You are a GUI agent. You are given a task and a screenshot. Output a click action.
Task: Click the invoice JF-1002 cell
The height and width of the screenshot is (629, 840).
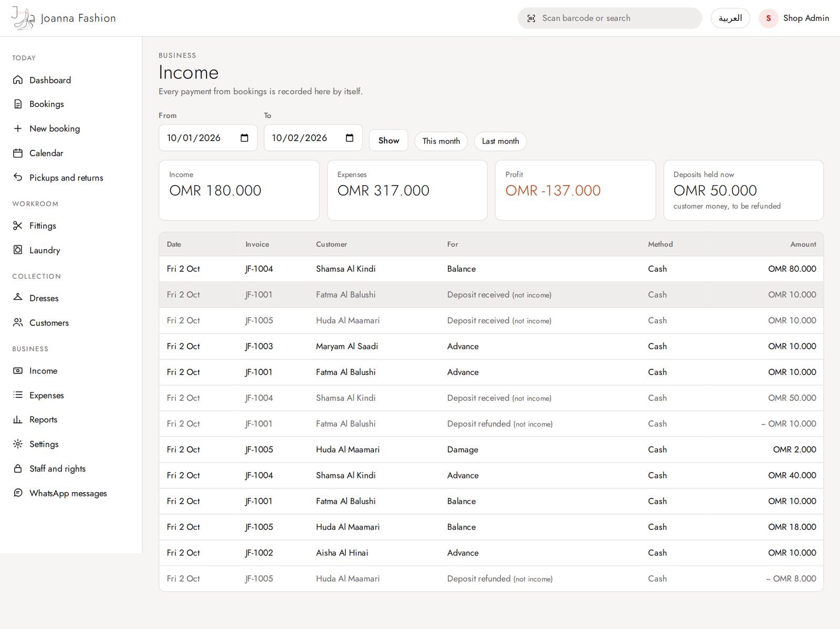(x=259, y=553)
